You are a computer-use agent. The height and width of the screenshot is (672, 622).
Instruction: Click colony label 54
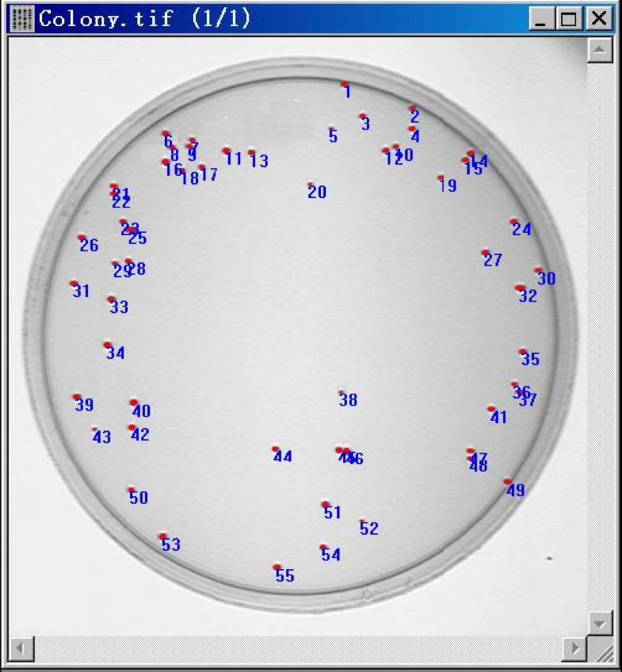tap(330, 555)
